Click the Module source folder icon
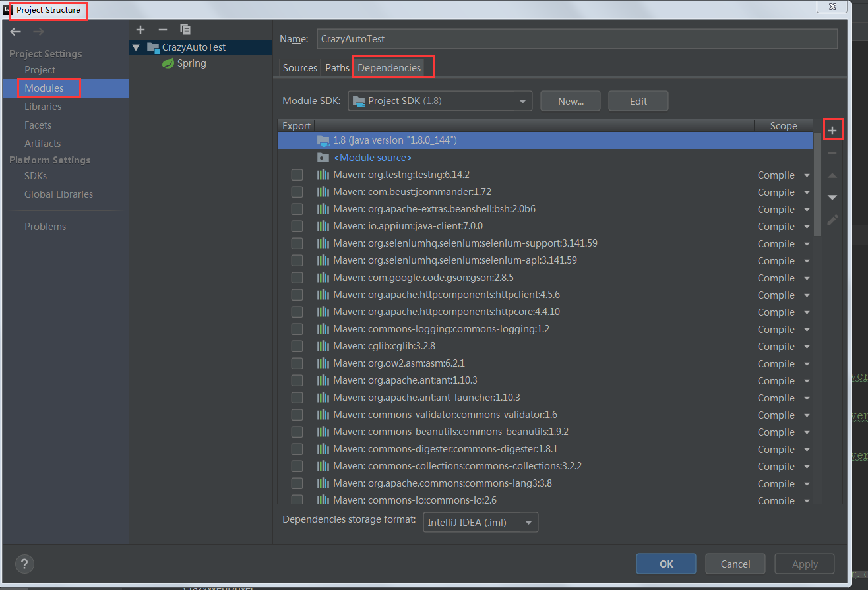Viewport: 868px width, 590px height. (323, 158)
